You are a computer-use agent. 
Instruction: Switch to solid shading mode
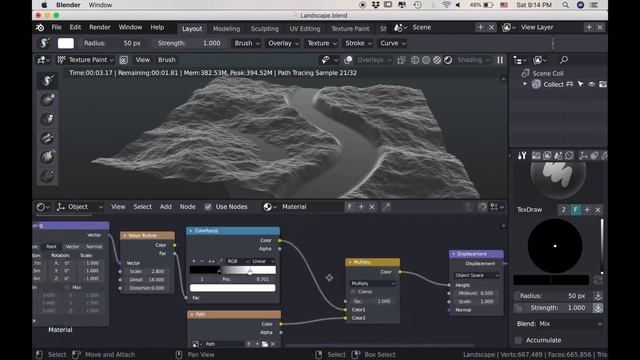coord(426,60)
